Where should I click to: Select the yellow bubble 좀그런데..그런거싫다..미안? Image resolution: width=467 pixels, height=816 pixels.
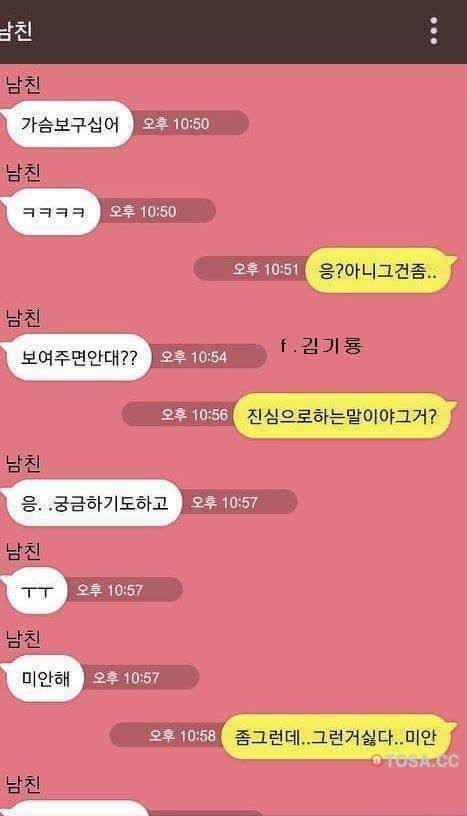point(336,737)
